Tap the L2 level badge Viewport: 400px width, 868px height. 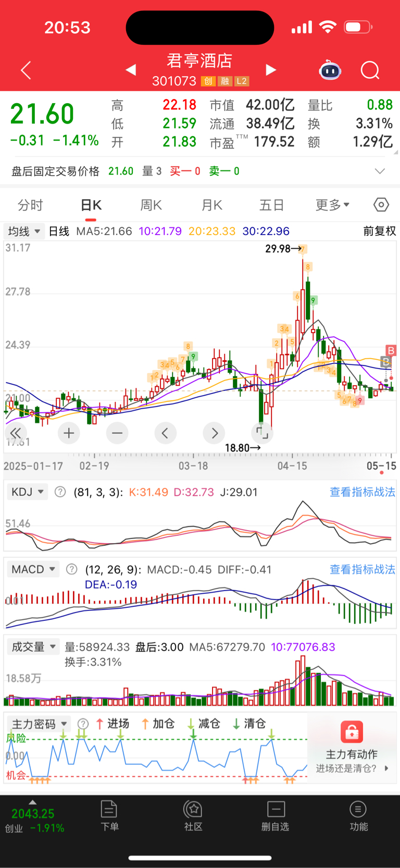[242, 81]
